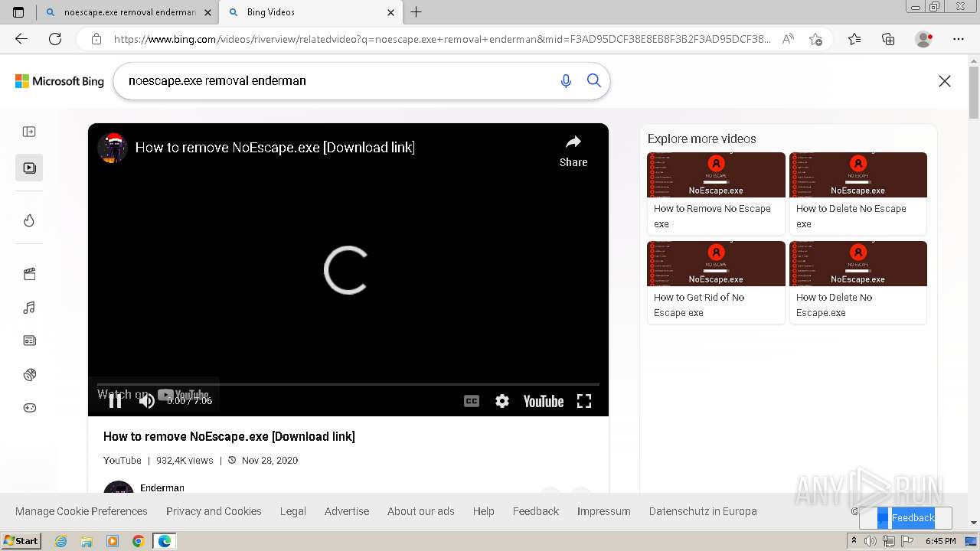Screen dimensions: 980x551
Task: Open the Impressum footer link
Action: pyautogui.click(x=604, y=511)
